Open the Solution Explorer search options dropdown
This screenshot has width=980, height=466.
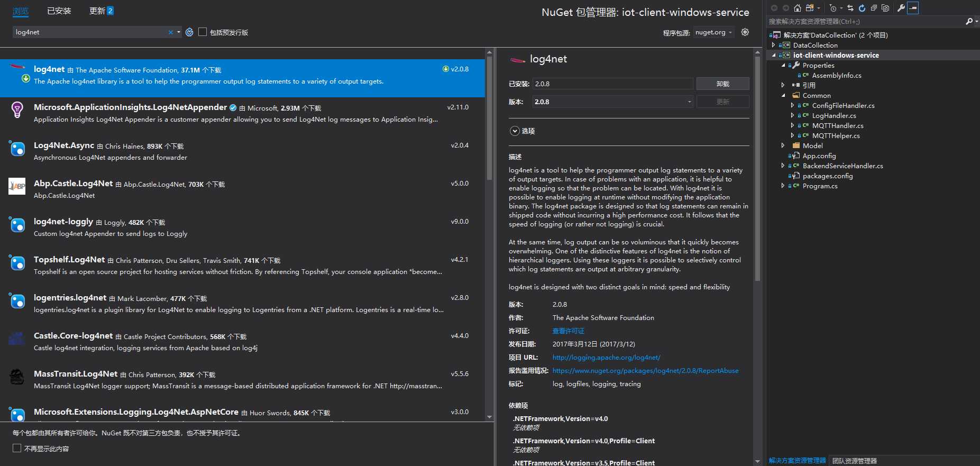(x=976, y=21)
